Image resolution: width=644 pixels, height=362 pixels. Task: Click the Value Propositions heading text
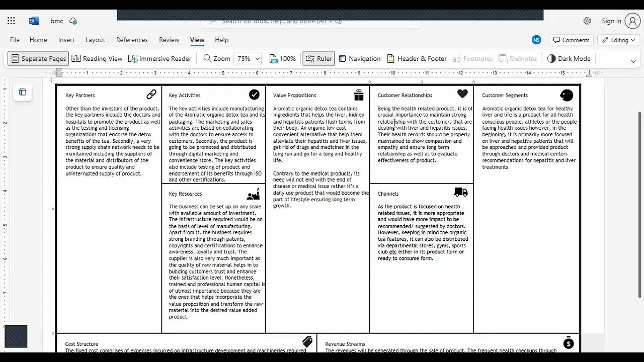coord(295,95)
